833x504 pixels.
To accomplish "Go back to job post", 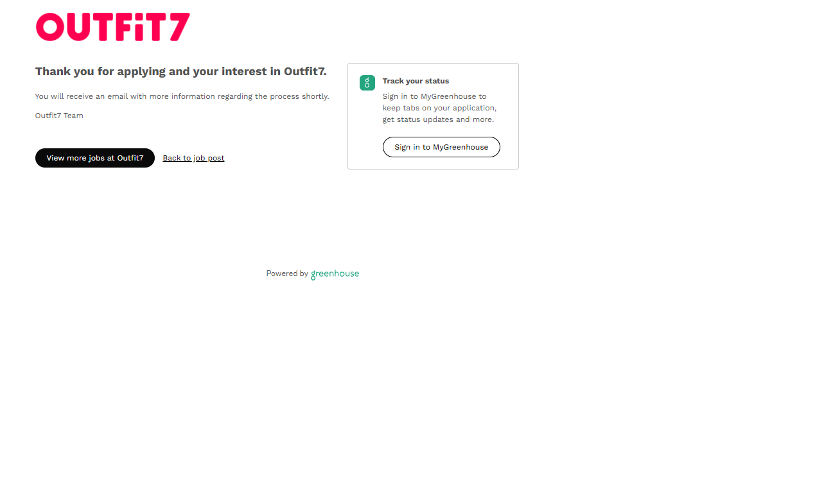I will [x=193, y=158].
